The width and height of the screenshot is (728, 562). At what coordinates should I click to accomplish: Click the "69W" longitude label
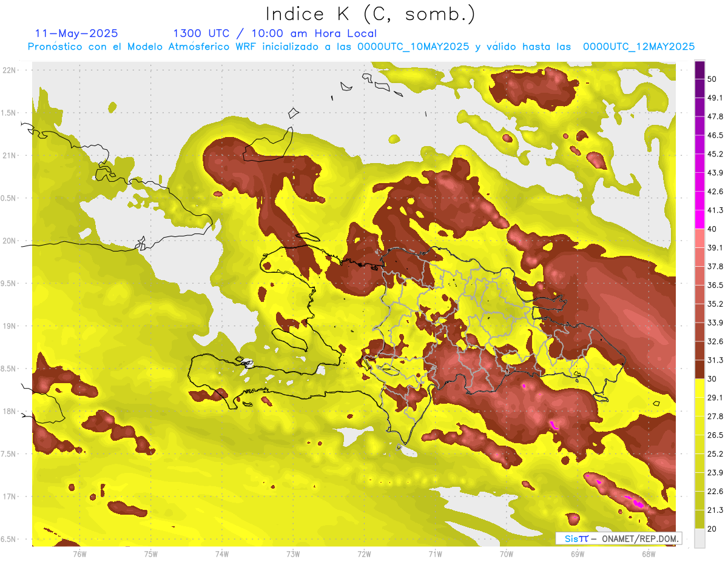[x=578, y=554]
